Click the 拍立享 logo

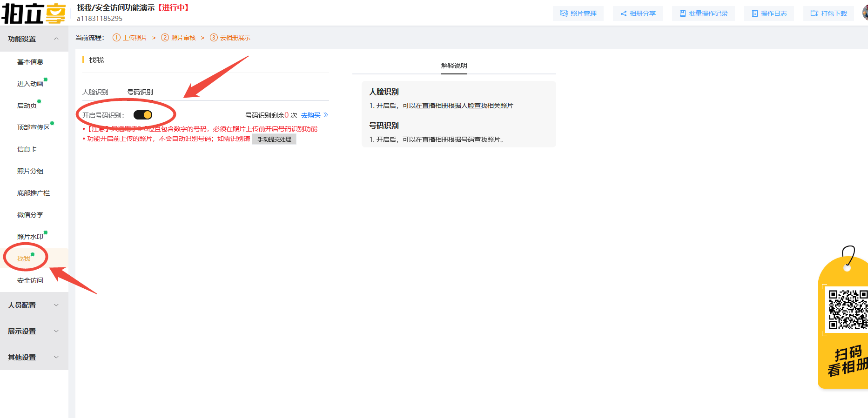(x=34, y=13)
